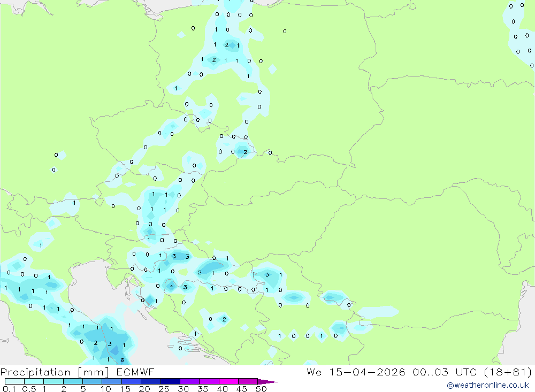Select the 45–50 mm legend swatch
Screen dimensions: 535x392
(x=248, y=381)
